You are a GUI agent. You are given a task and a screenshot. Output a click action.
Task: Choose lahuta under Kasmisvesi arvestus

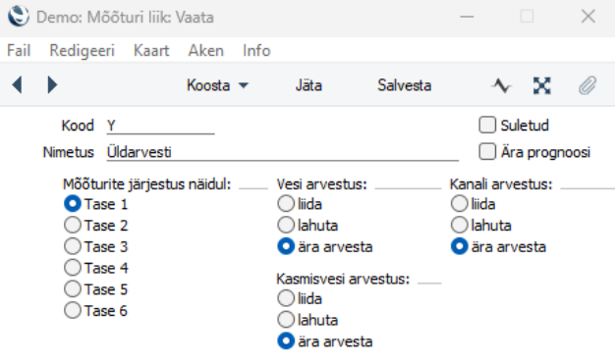pyautogui.click(x=286, y=320)
